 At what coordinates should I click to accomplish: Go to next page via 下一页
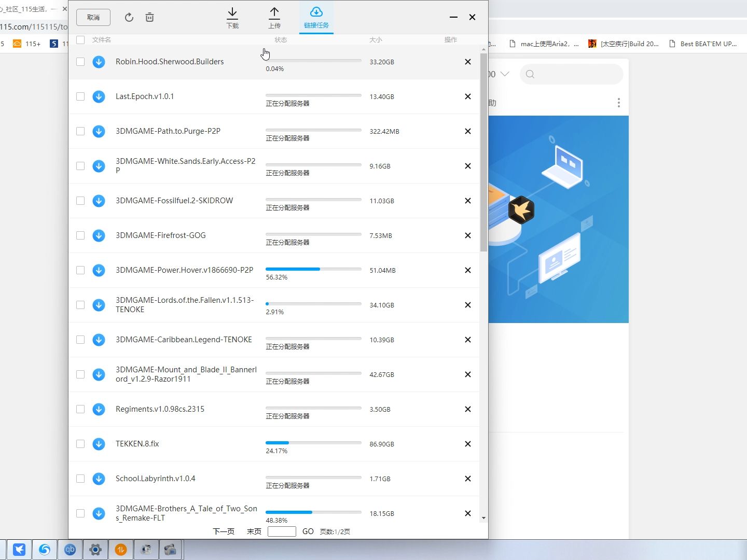tap(224, 531)
